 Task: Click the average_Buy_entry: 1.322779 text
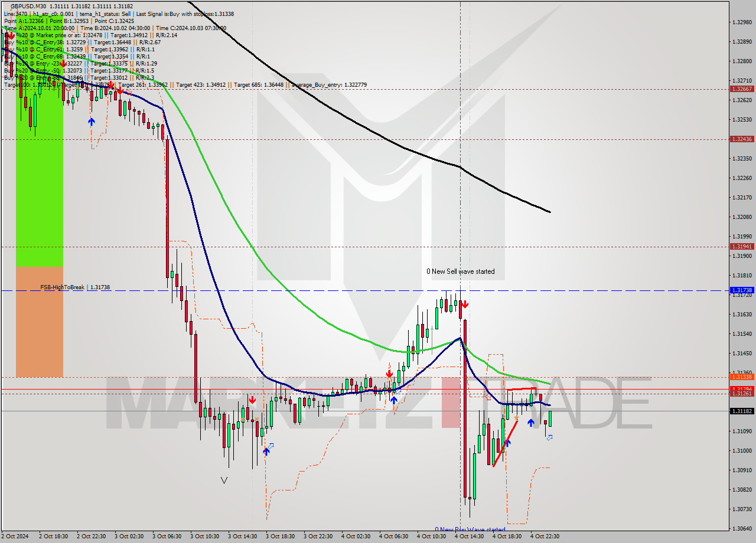tap(328, 85)
